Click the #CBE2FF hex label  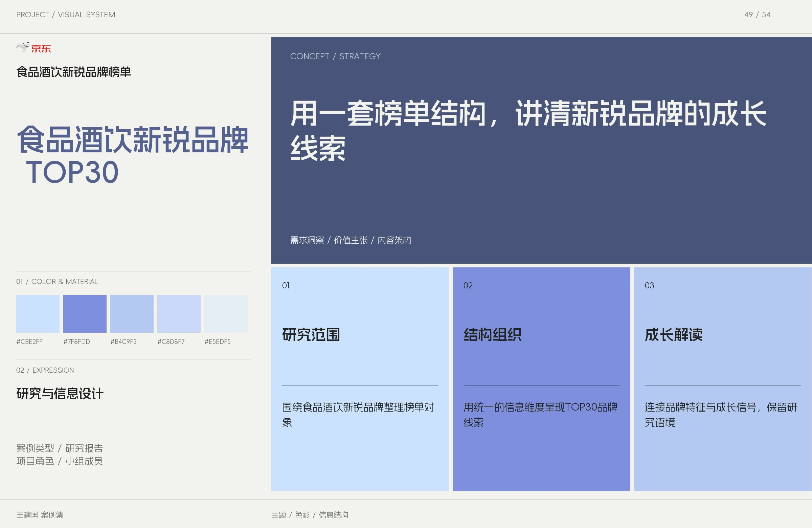pos(30,342)
